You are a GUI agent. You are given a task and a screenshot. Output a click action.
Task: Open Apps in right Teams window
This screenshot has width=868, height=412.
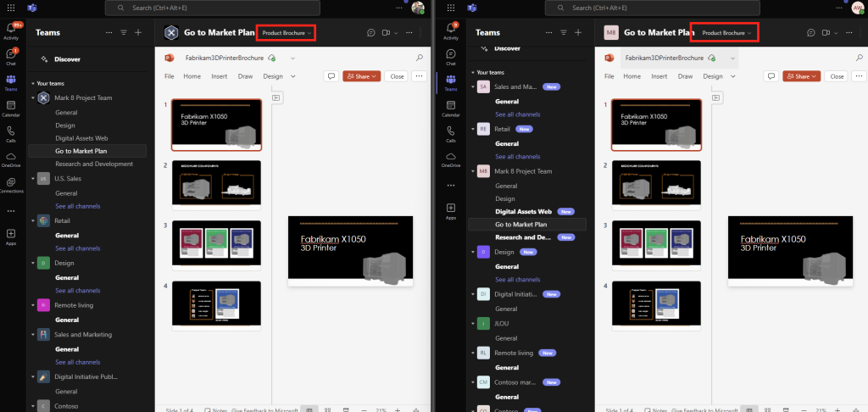(451, 211)
